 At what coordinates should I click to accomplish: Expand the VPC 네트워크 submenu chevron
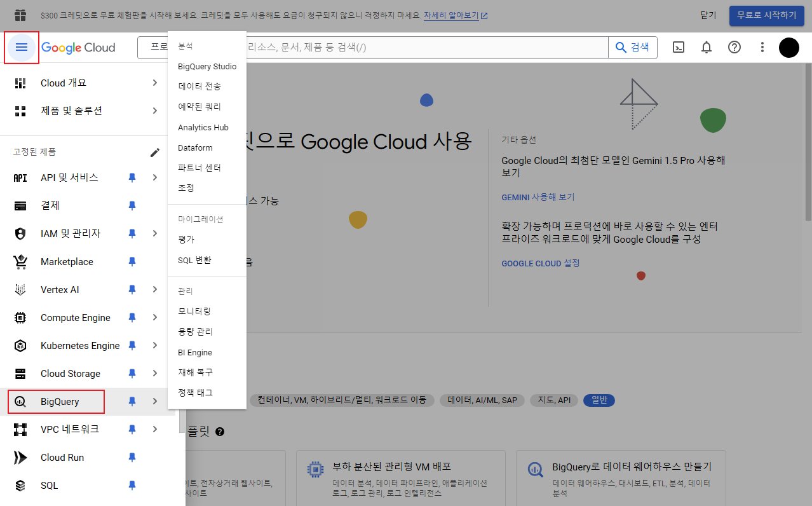tap(155, 430)
